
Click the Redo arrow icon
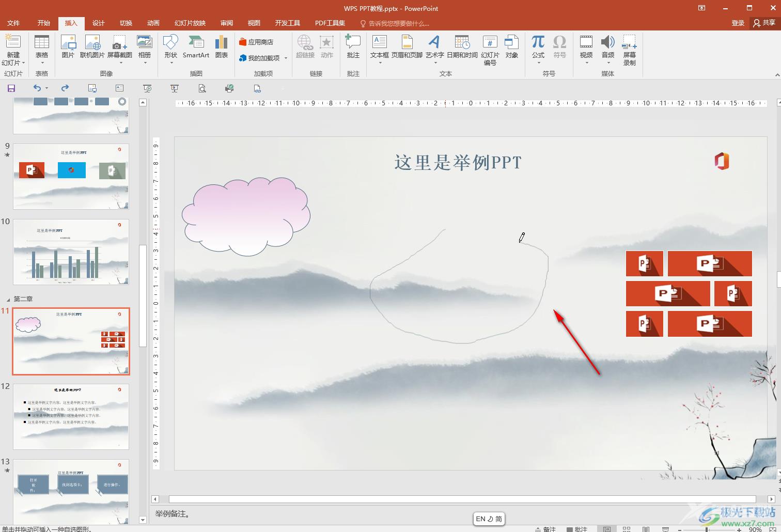coord(65,88)
